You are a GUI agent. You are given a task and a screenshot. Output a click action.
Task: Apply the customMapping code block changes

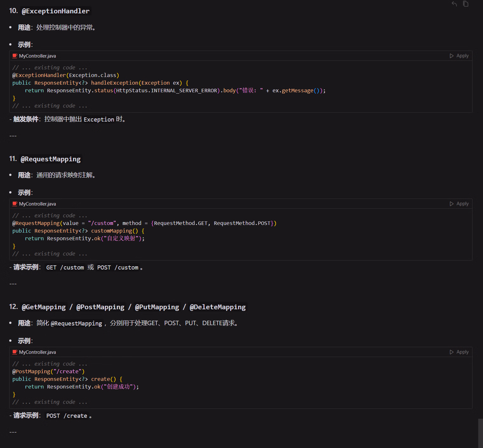tap(459, 204)
